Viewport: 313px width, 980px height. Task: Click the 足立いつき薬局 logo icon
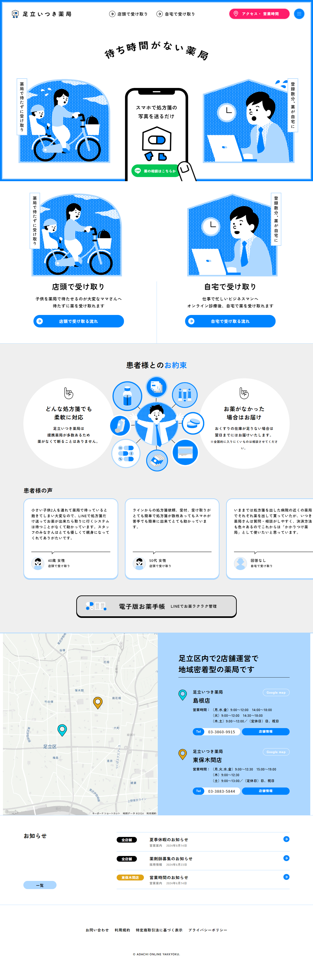coord(15,14)
